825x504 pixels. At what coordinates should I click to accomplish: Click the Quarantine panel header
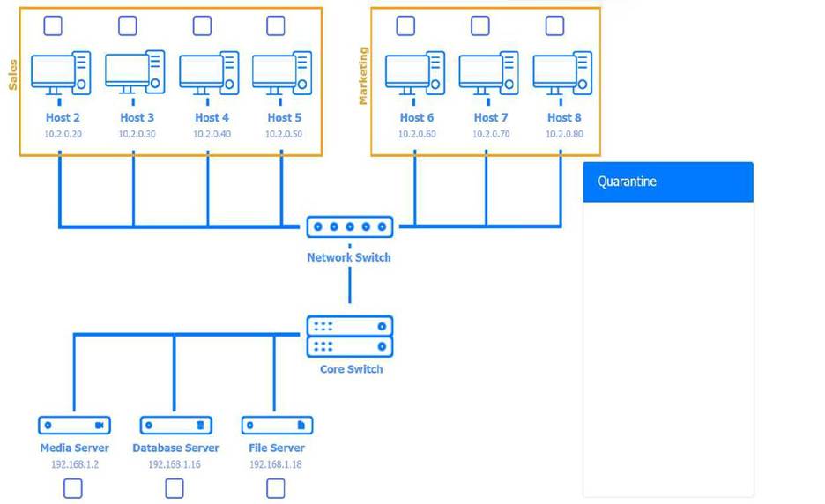tap(667, 182)
